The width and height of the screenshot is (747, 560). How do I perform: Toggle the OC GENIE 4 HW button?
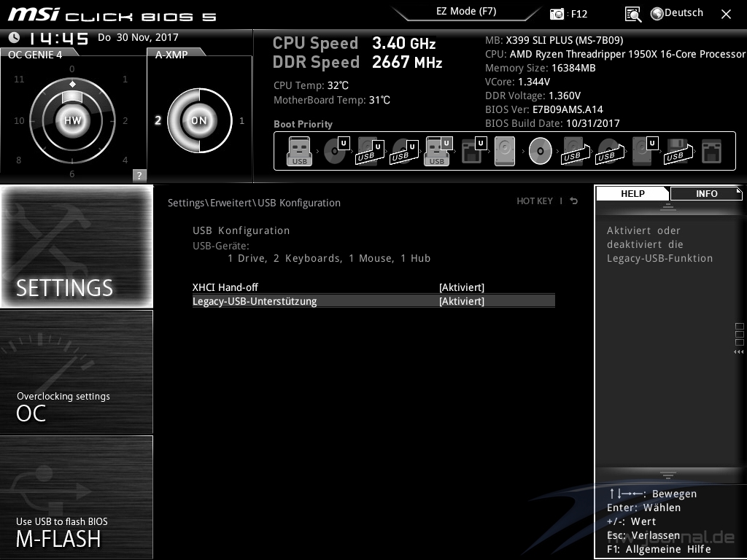pos(72,120)
